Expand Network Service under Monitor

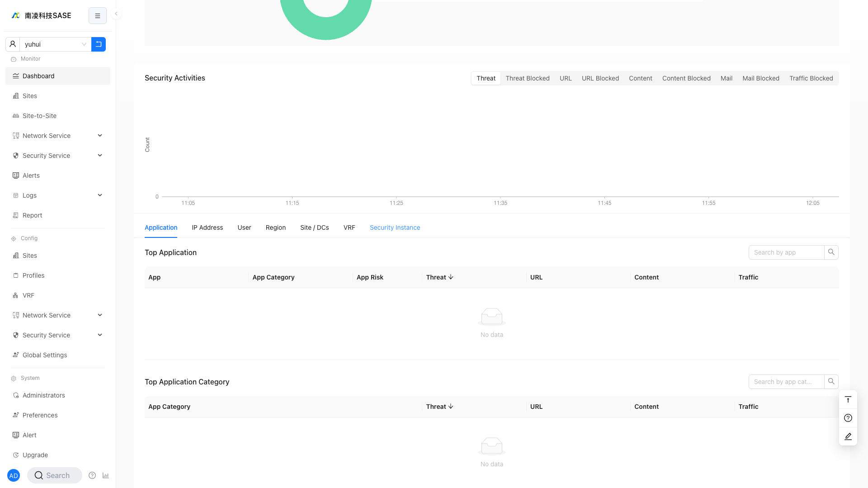tap(58, 136)
